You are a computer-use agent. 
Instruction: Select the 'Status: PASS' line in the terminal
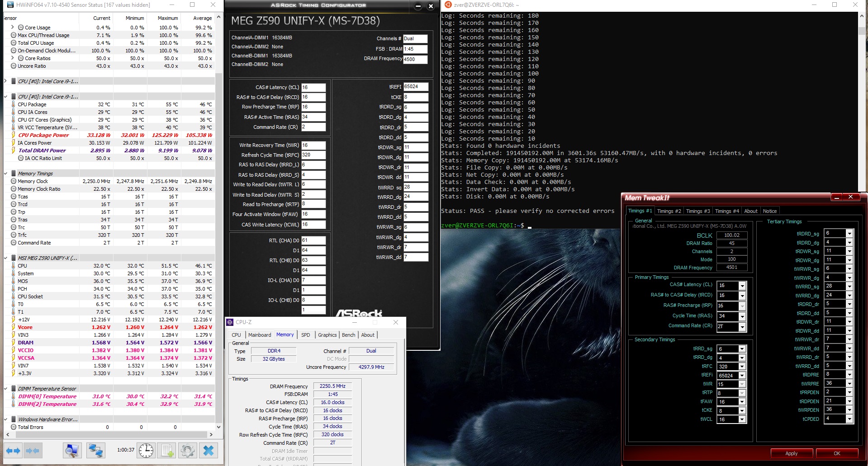pos(528,211)
